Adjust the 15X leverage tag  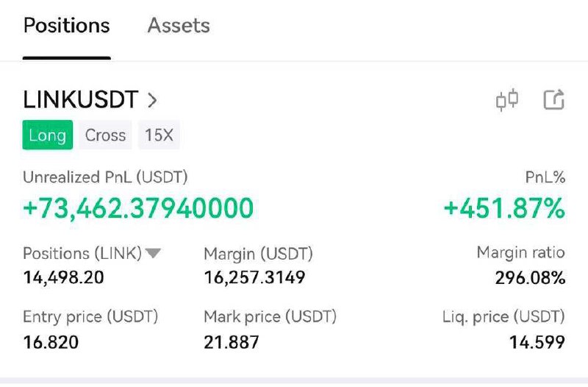click(159, 135)
